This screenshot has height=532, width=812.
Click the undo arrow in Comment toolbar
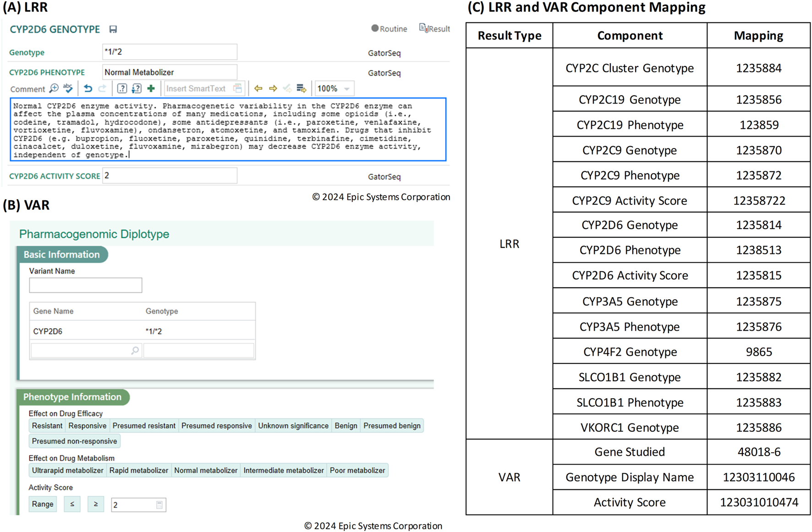click(88, 88)
